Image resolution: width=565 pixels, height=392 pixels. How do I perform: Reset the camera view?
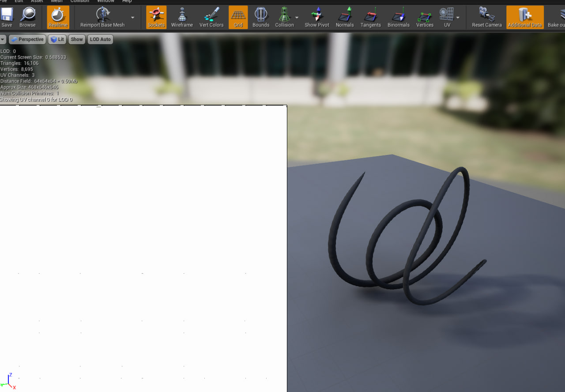click(487, 17)
